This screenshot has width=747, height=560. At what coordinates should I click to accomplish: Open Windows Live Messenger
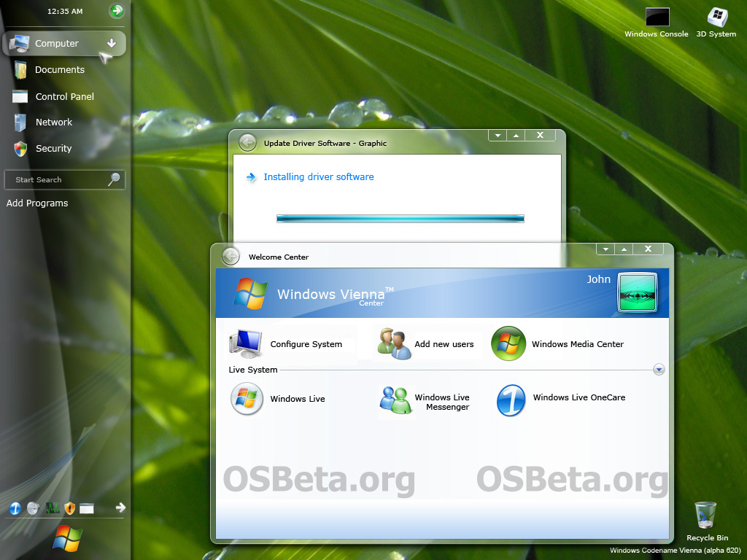coord(397,400)
